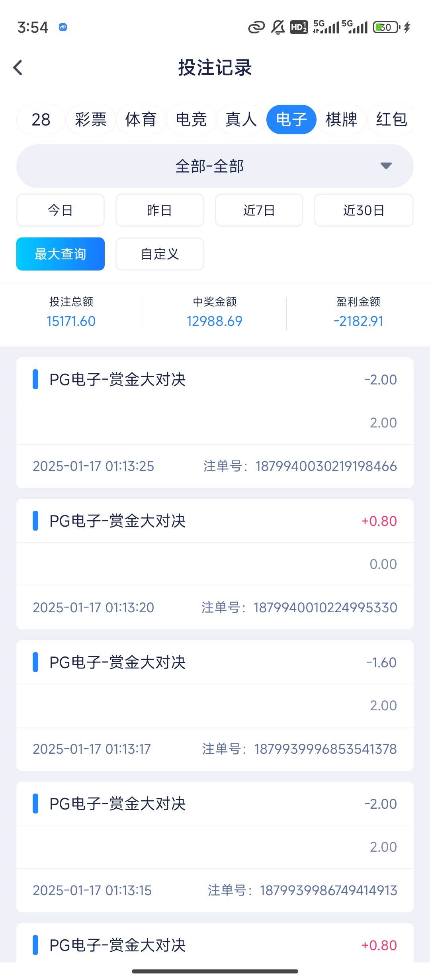The height and width of the screenshot is (980, 430).
Task: Open the 全部-全部 game filter dropdown
Action: [210, 166]
